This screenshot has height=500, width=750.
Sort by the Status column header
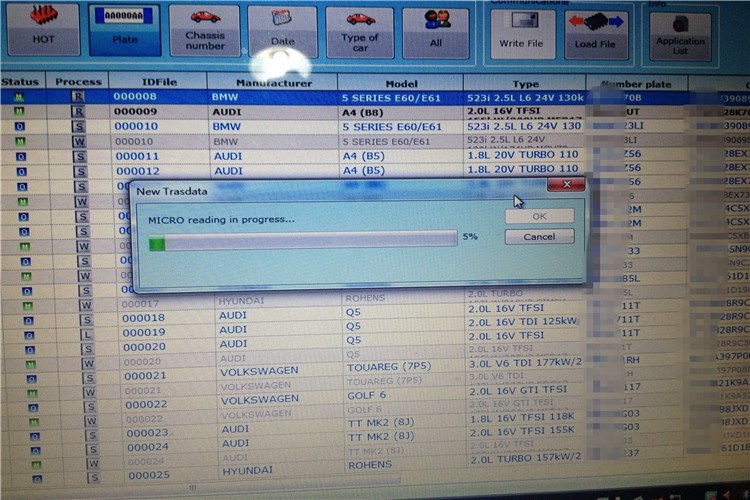20,82
